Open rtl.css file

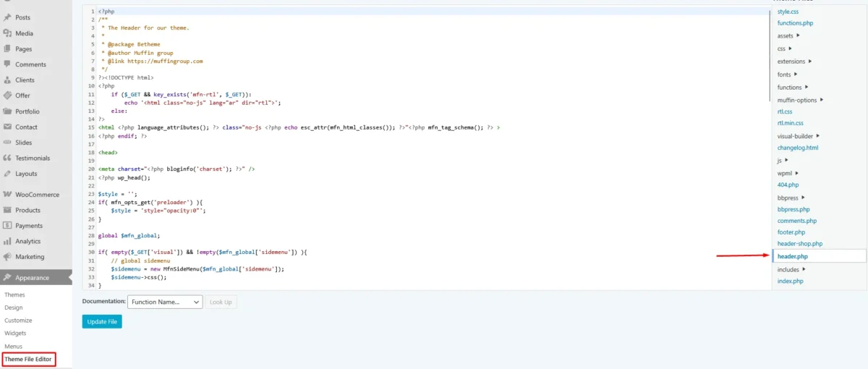click(x=785, y=111)
